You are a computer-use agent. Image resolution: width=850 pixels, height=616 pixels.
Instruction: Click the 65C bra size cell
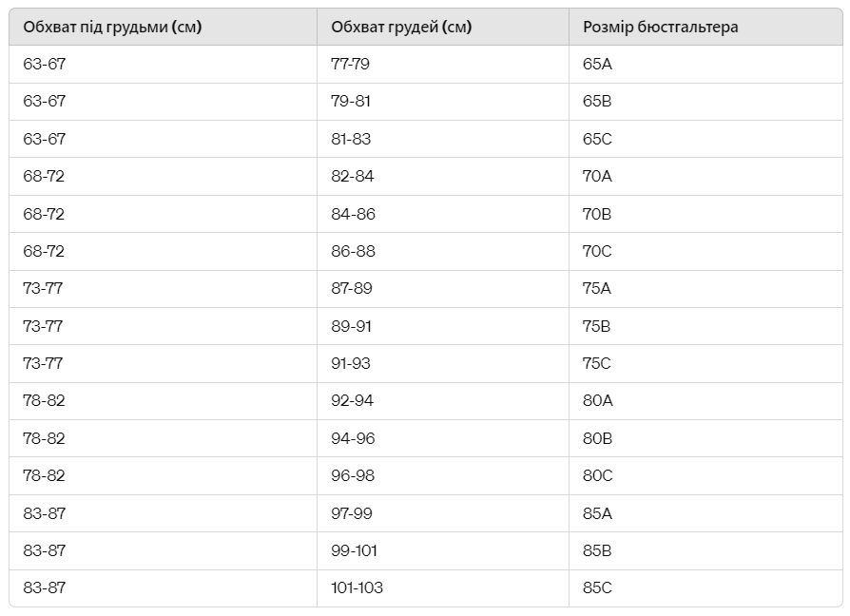pyautogui.click(x=597, y=139)
